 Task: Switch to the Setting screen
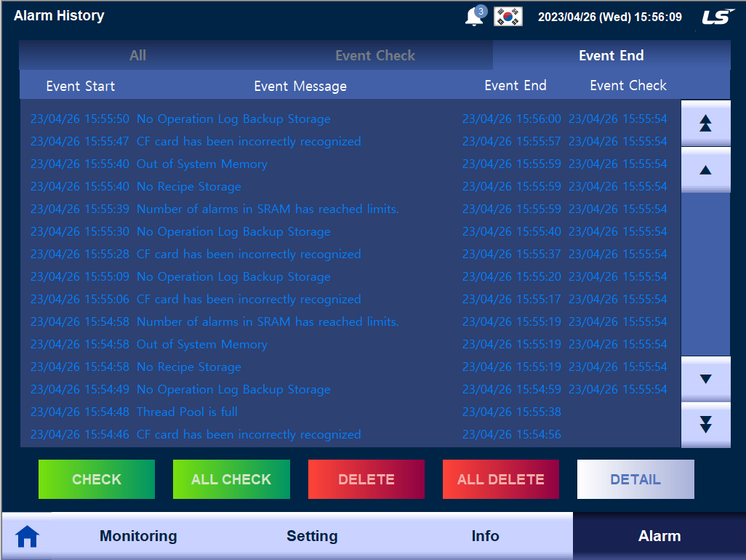312,536
